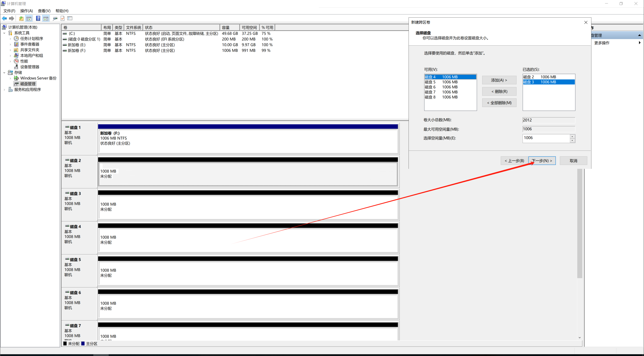Click the checkmark document toolbar icon

(63, 18)
